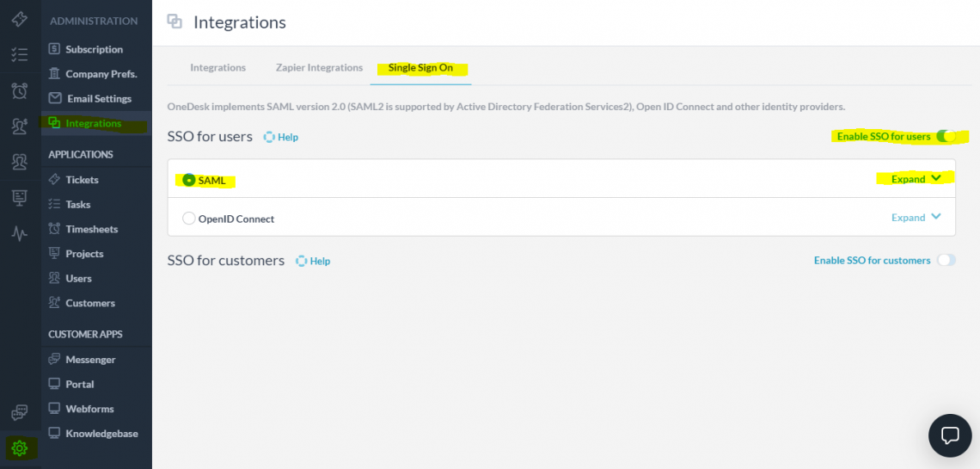Open Help link beside SSO for customers

click(313, 261)
